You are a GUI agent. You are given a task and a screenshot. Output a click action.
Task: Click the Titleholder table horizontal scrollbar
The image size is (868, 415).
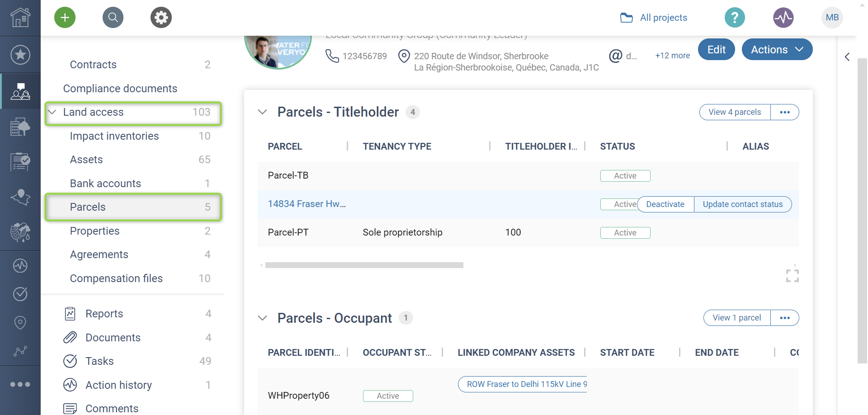(364, 265)
